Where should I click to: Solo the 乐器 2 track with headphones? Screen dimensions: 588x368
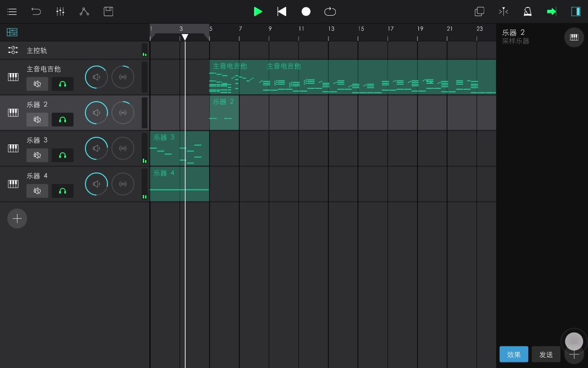pyautogui.click(x=62, y=120)
